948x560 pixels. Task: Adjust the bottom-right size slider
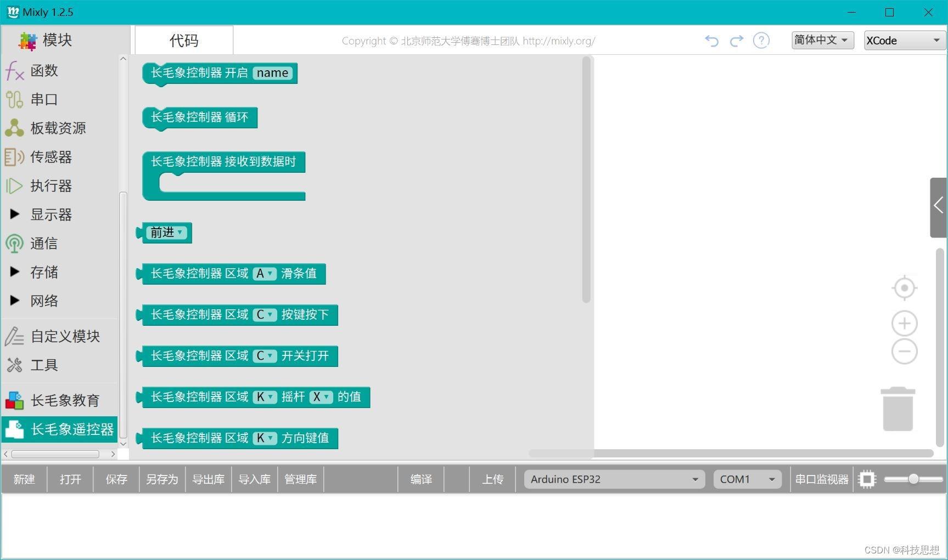tap(913, 479)
